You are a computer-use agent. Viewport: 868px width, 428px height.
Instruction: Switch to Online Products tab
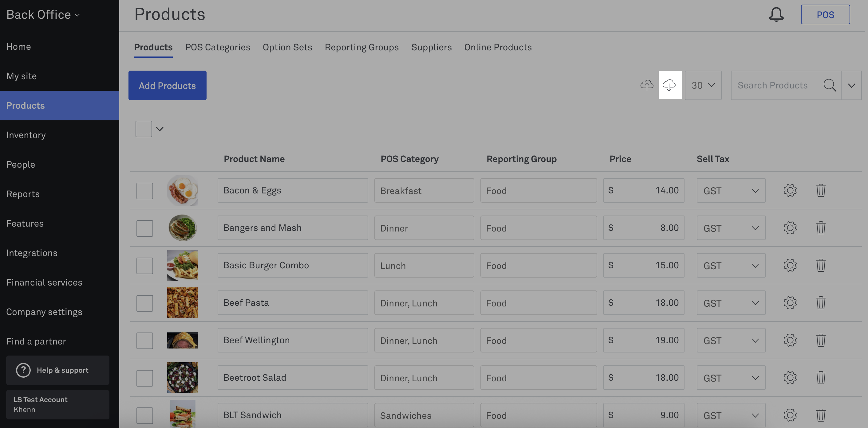pyautogui.click(x=498, y=48)
